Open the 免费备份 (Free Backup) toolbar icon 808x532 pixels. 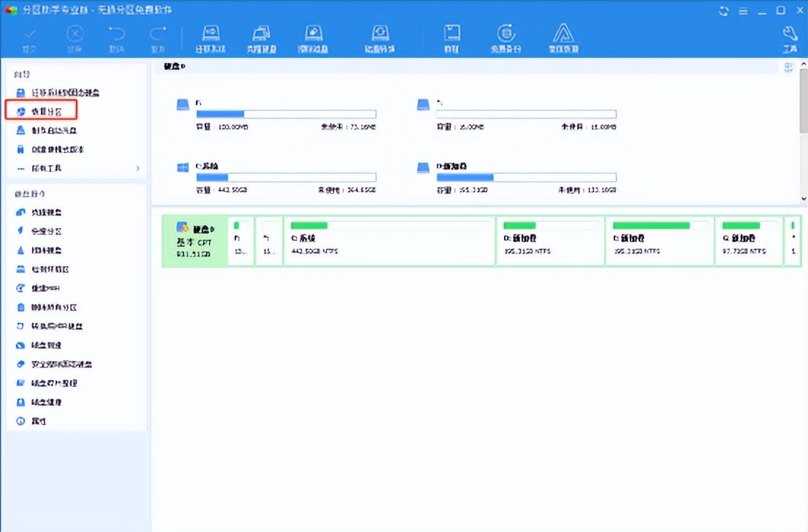[x=505, y=38]
